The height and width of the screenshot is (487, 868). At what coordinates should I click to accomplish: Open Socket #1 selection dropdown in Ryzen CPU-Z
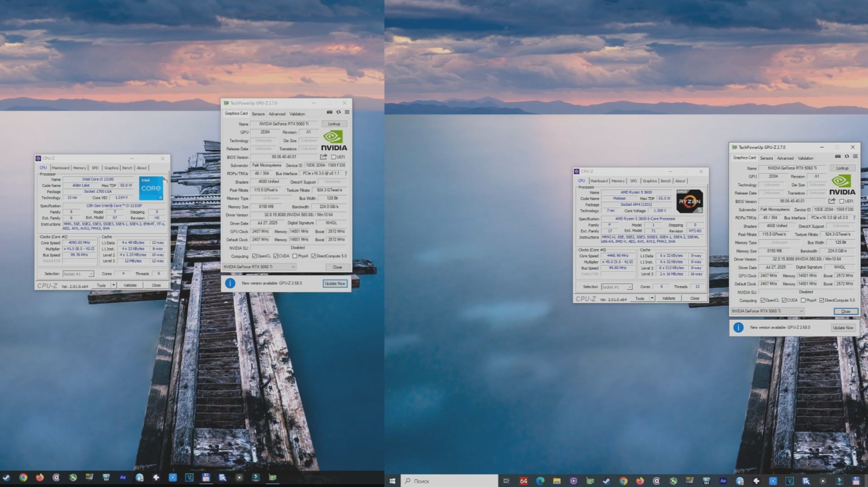[x=617, y=287]
